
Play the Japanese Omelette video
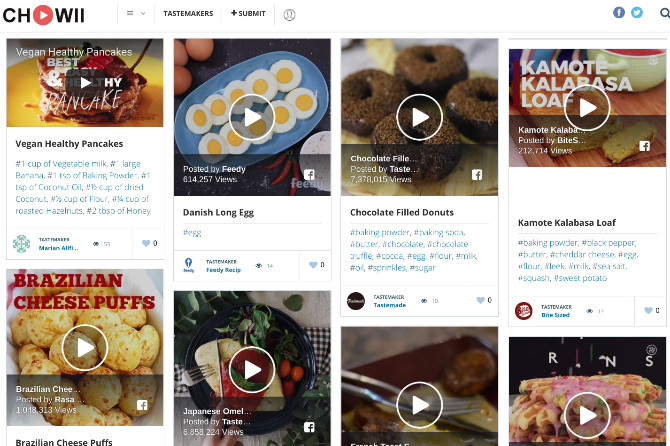point(252,370)
